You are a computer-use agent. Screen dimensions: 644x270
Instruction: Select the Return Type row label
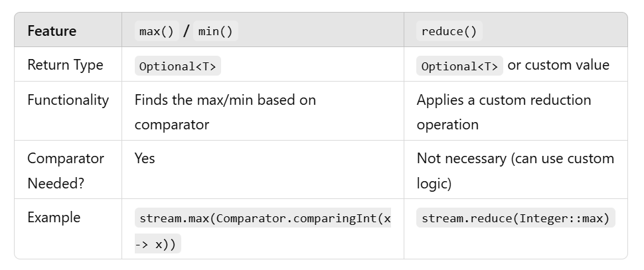[65, 65]
